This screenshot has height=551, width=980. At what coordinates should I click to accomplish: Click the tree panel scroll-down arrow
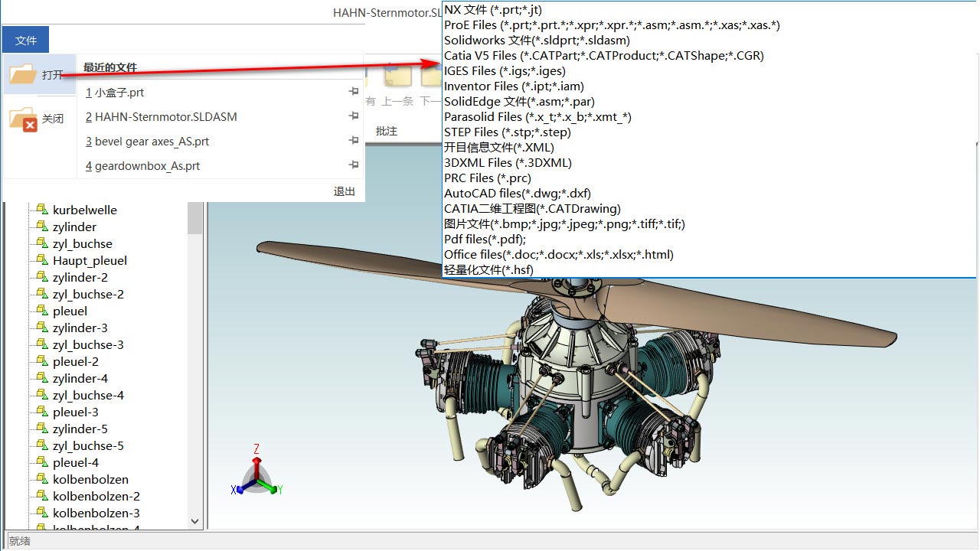195,521
